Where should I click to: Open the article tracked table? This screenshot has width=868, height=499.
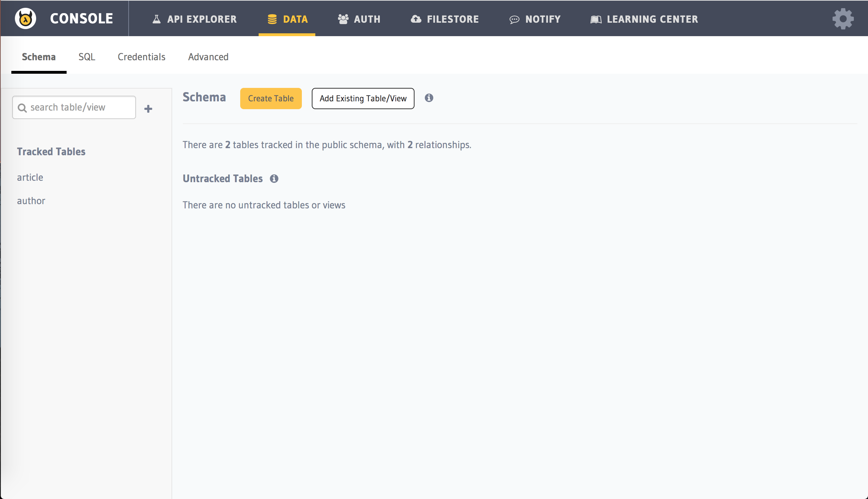point(30,177)
